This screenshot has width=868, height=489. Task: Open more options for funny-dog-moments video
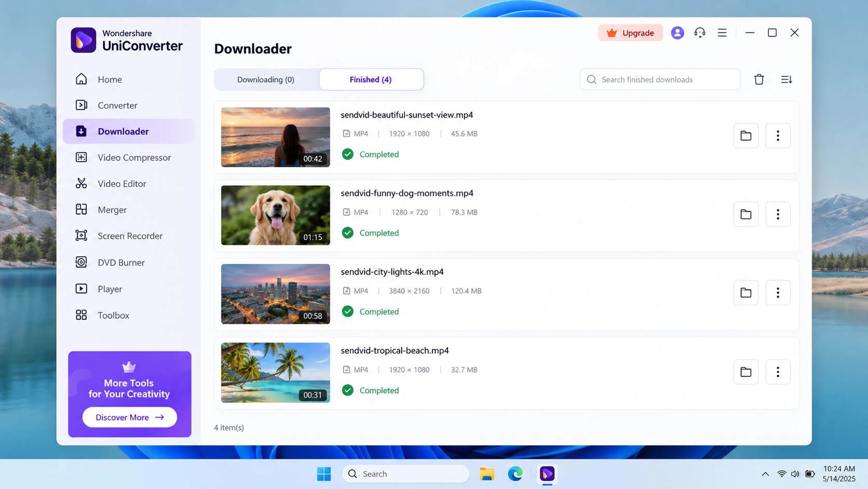point(778,214)
